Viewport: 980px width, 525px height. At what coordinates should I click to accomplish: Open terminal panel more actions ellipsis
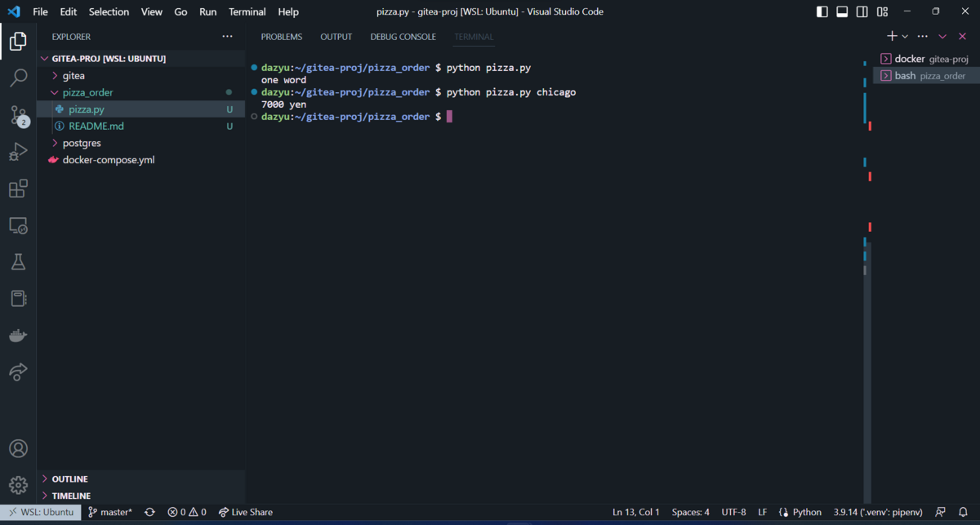coord(923,36)
